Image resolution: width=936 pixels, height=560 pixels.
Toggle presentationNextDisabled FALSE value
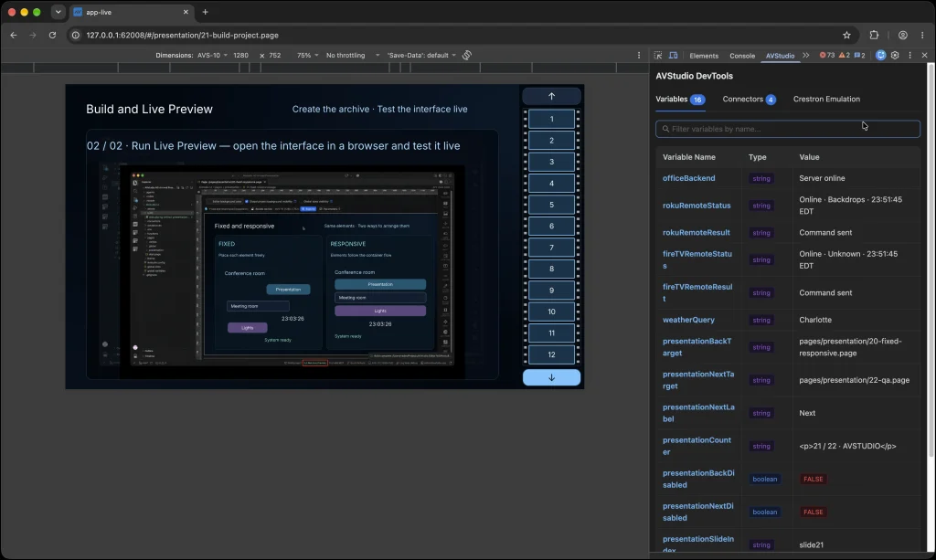[813, 512]
